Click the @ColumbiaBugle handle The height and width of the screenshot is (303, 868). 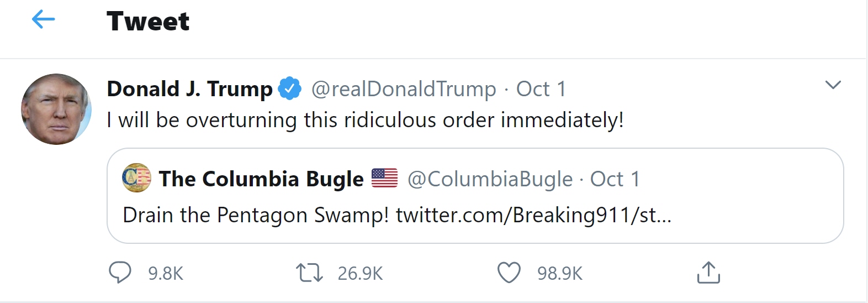coord(490,179)
